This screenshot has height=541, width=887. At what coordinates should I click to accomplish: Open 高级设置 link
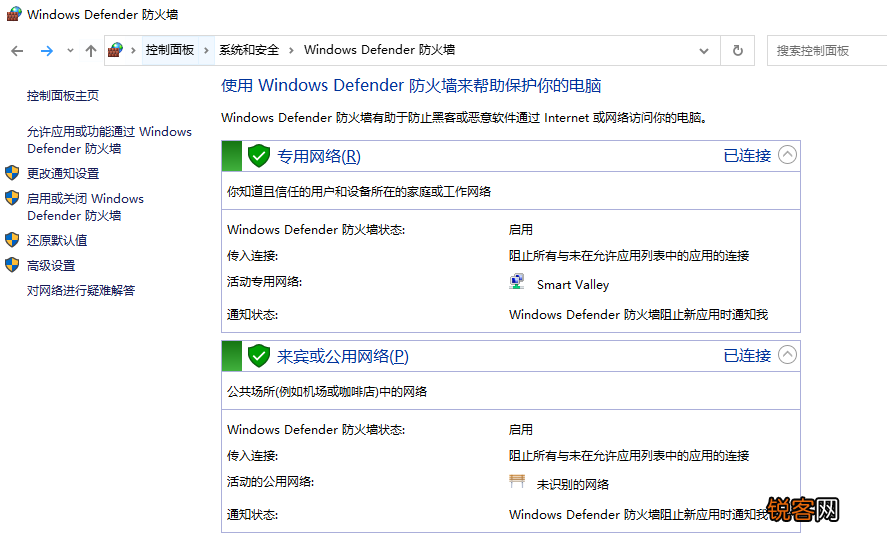(x=51, y=265)
